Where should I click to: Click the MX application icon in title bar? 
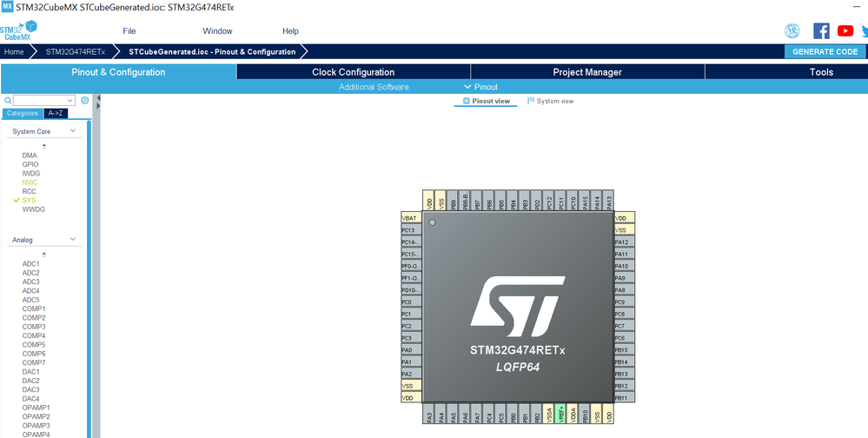pos(7,7)
